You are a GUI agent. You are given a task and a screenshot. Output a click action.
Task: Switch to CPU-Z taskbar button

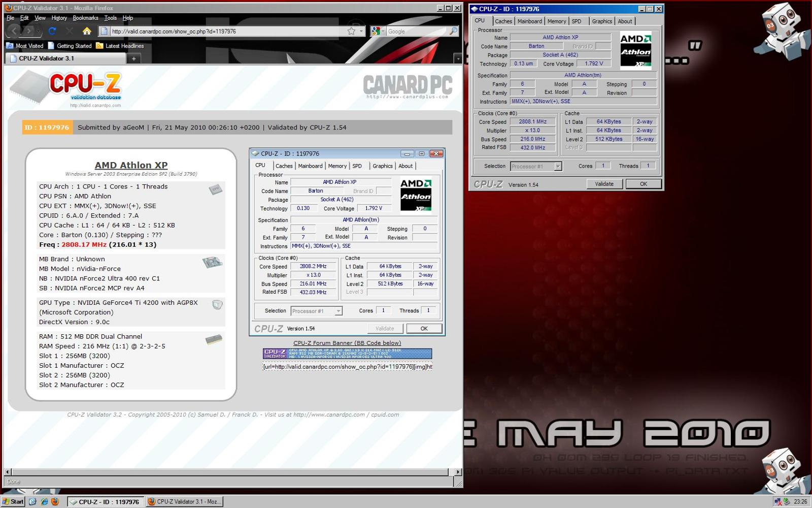(x=105, y=501)
